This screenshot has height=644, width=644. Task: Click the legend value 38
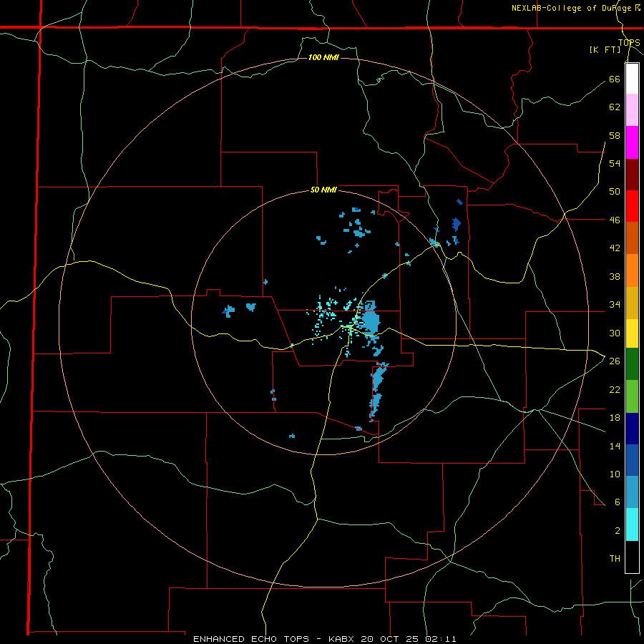point(615,277)
